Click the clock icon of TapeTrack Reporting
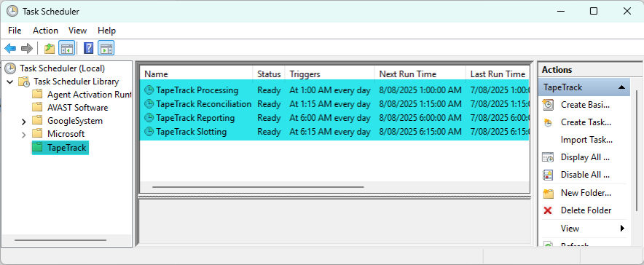The image size is (644, 265). [149, 118]
